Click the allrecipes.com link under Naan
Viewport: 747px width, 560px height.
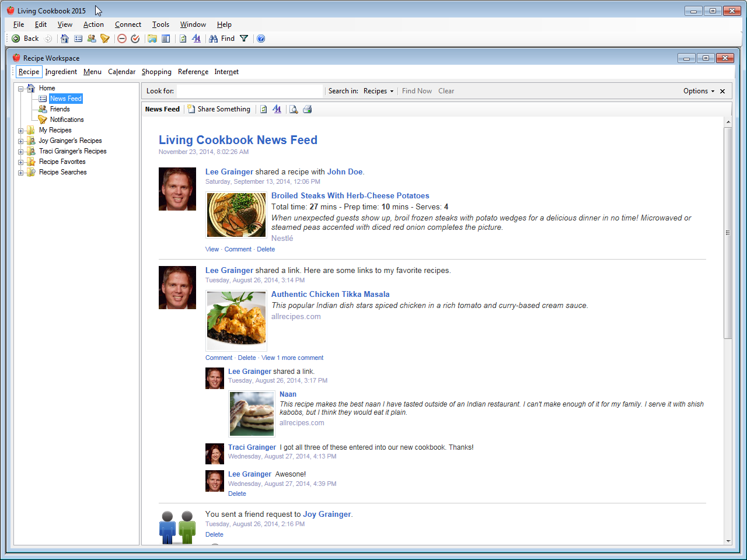302,423
